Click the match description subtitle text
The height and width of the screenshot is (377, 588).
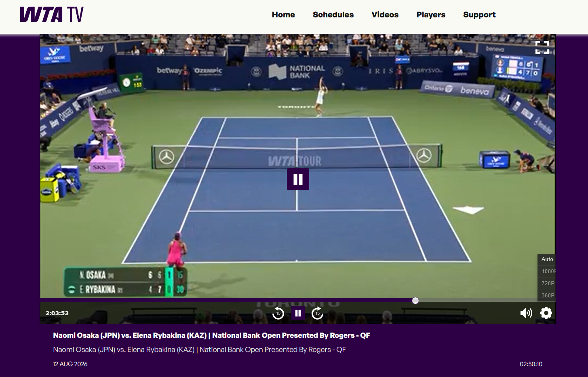tap(199, 350)
